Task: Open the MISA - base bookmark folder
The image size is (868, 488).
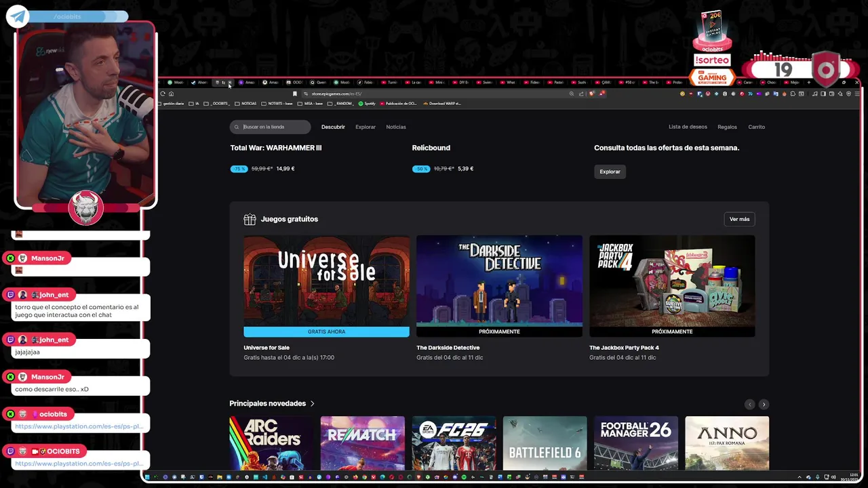Action: 310,104
